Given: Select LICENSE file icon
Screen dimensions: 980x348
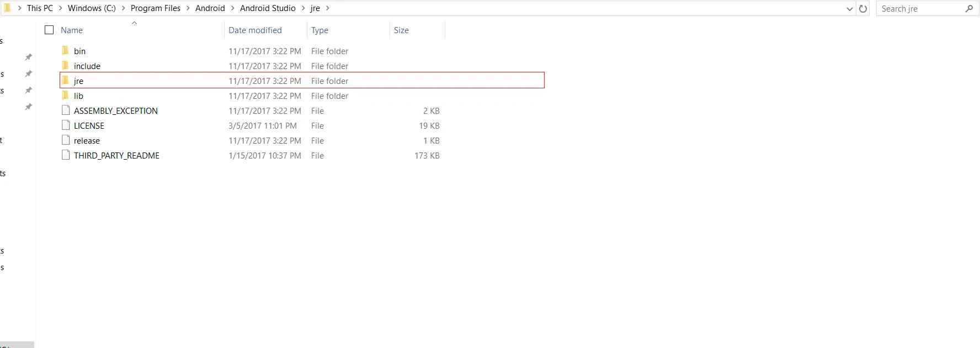Looking at the screenshot, I should (x=66, y=125).
